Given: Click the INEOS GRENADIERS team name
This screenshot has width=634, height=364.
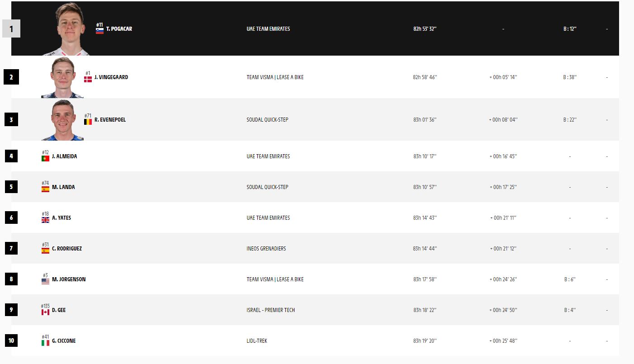Looking at the screenshot, I should 266,249.
